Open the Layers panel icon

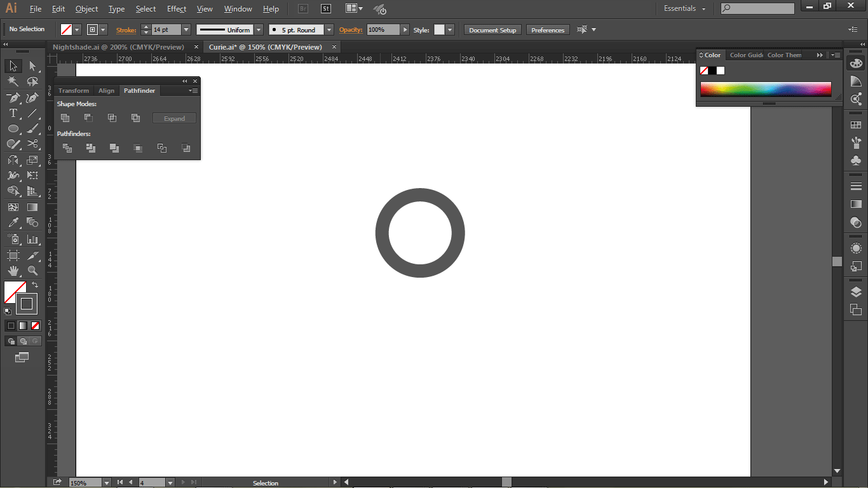pyautogui.click(x=856, y=292)
